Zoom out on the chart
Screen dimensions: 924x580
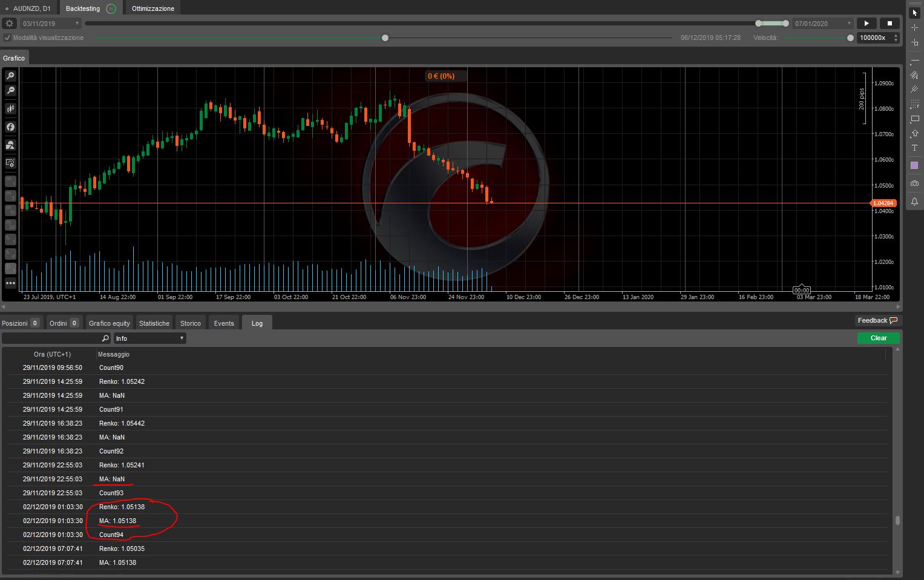[x=10, y=91]
